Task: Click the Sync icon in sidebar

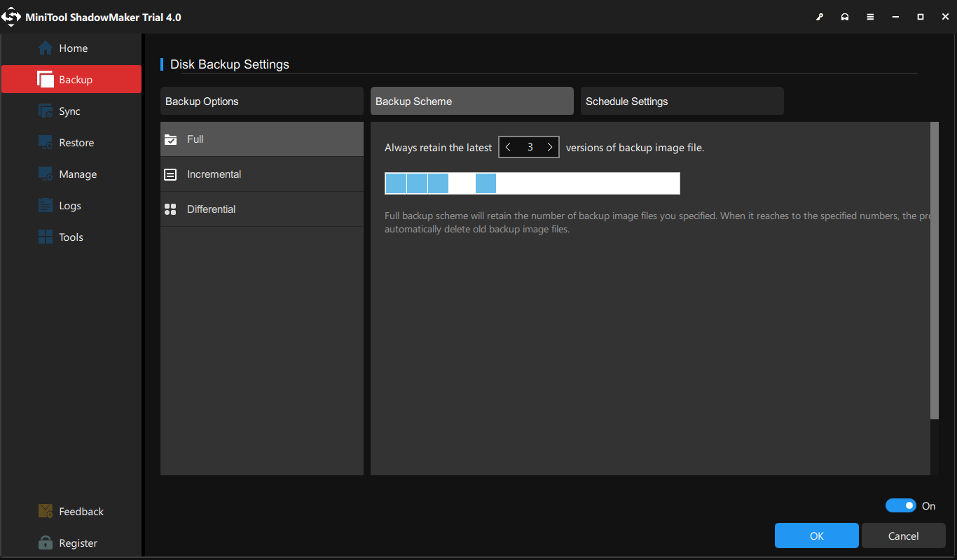Action: [46, 111]
